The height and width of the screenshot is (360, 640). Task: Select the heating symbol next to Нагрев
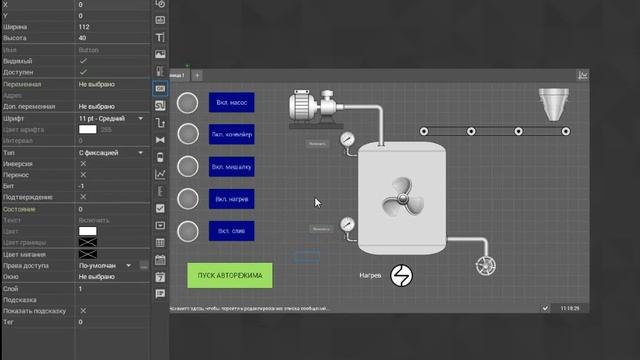point(401,276)
